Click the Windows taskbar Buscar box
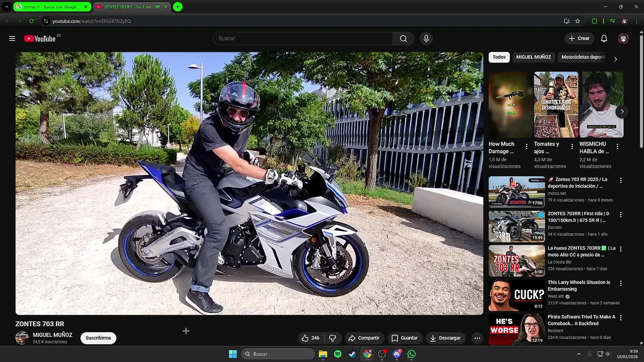The width and height of the screenshot is (644, 362). tap(278, 354)
